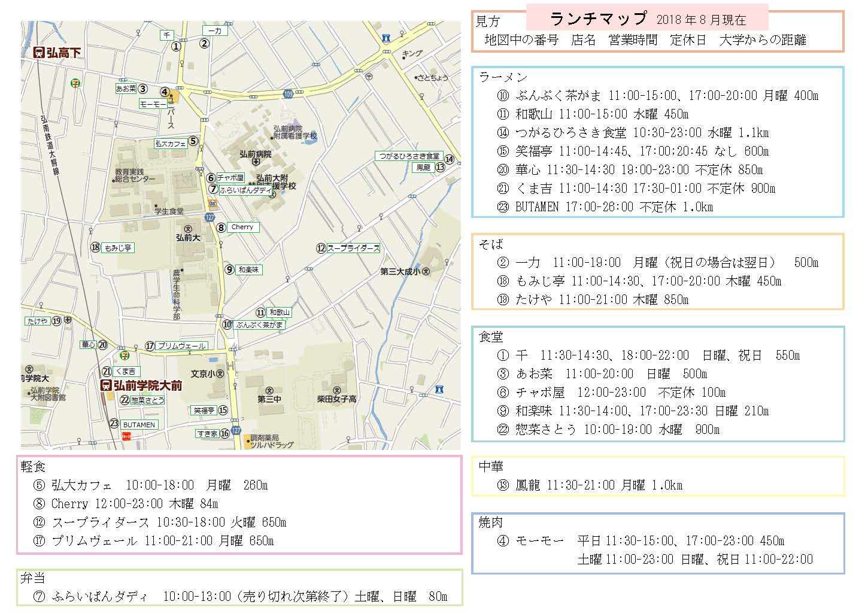The image size is (868, 614).
Task: Click circled number ⑱ on the map
Action: click(x=95, y=247)
